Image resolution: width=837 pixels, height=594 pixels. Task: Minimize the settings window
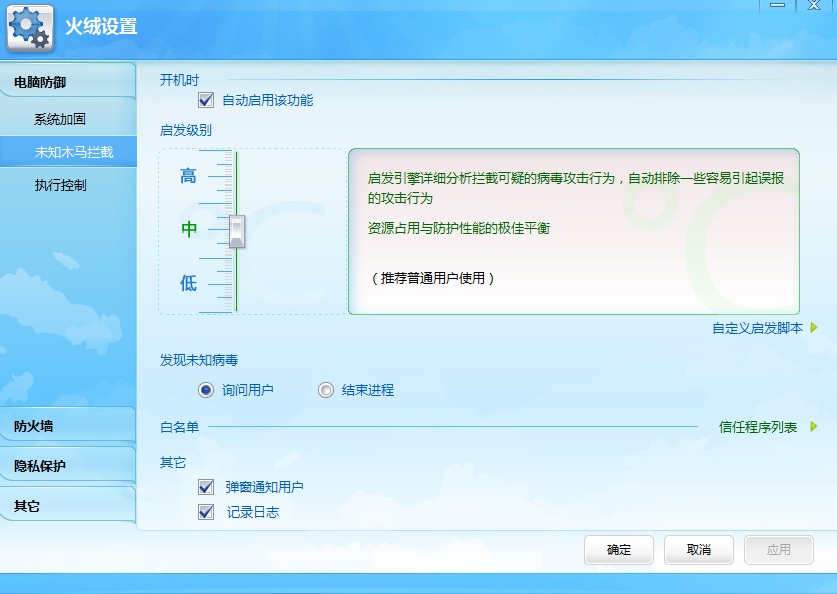coord(777,5)
